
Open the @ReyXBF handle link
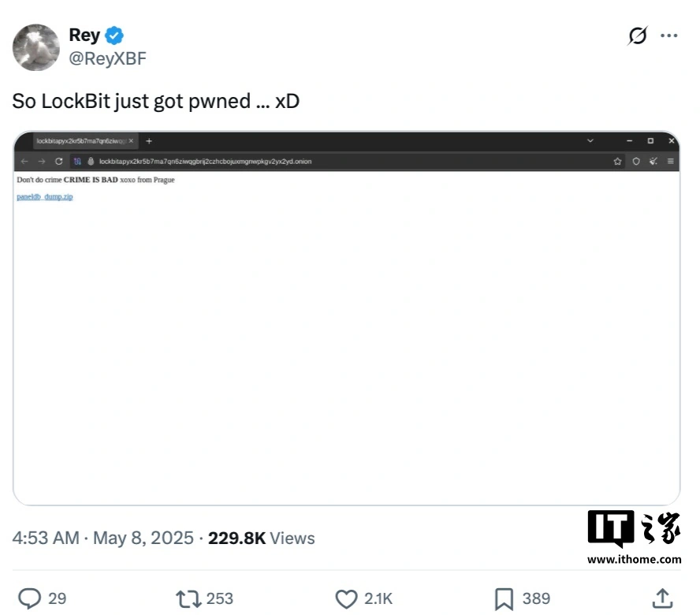(107, 59)
